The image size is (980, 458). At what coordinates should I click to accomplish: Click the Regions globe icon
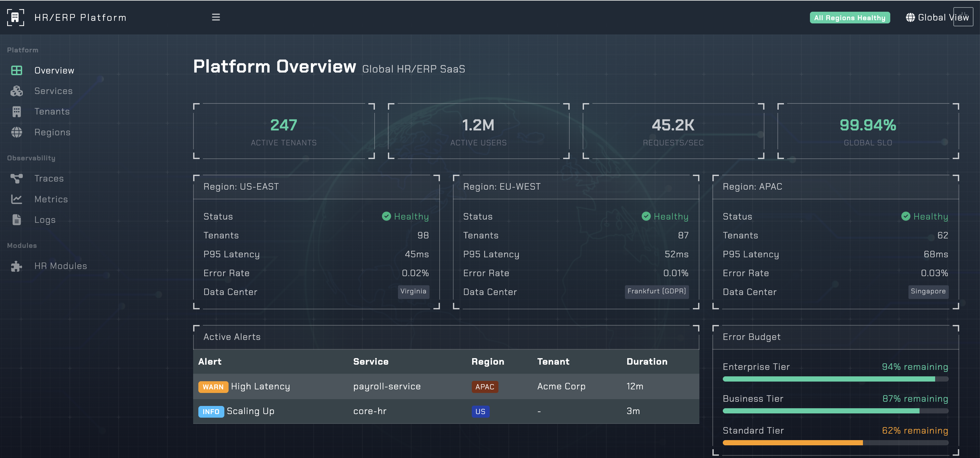16,132
